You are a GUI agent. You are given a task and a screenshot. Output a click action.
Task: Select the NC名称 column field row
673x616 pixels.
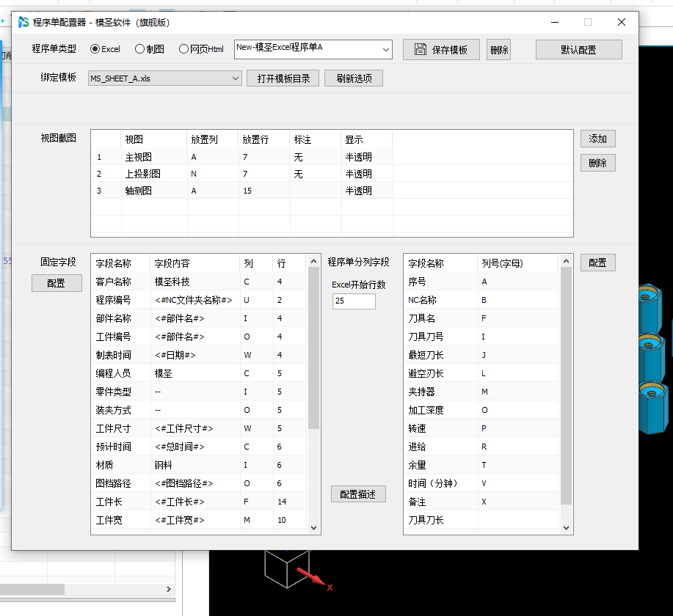(x=482, y=300)
